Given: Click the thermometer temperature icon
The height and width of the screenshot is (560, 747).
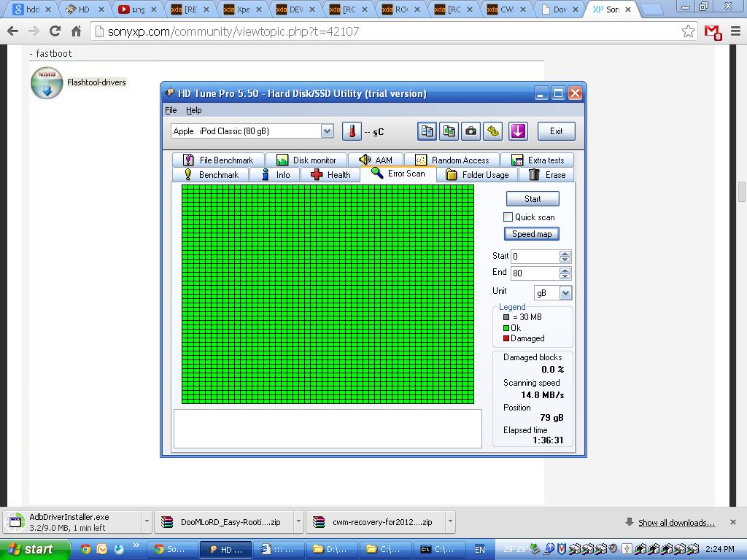Looking at the screenshot, I should (x=352, y=131).
